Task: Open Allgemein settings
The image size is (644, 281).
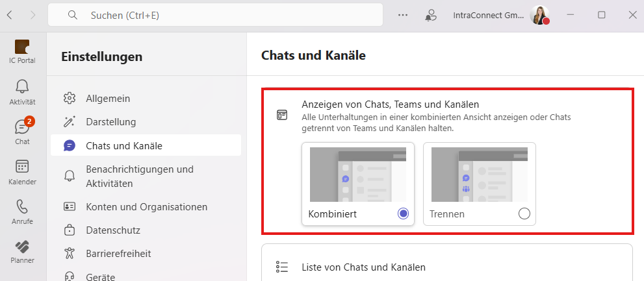Action: point(146,99)
